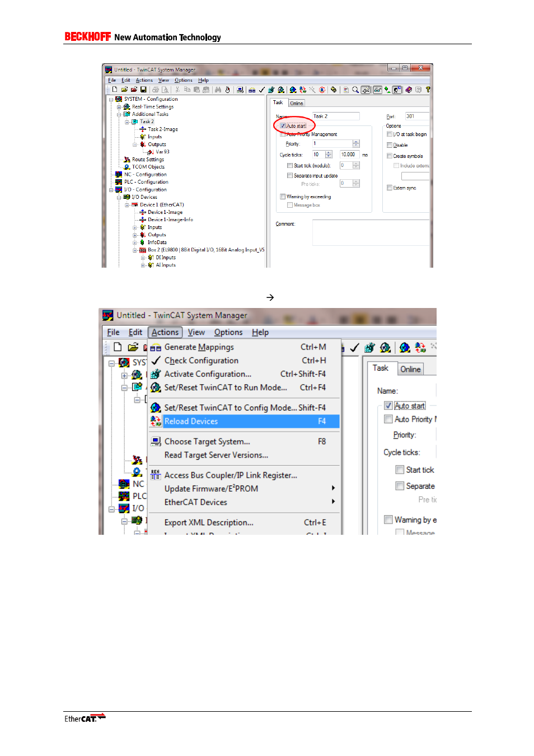The height and width of the screenshot is (756, 534).
Task: Click Find binoculars icon in upper window toolbar
Action: click(x=218, y=90)
